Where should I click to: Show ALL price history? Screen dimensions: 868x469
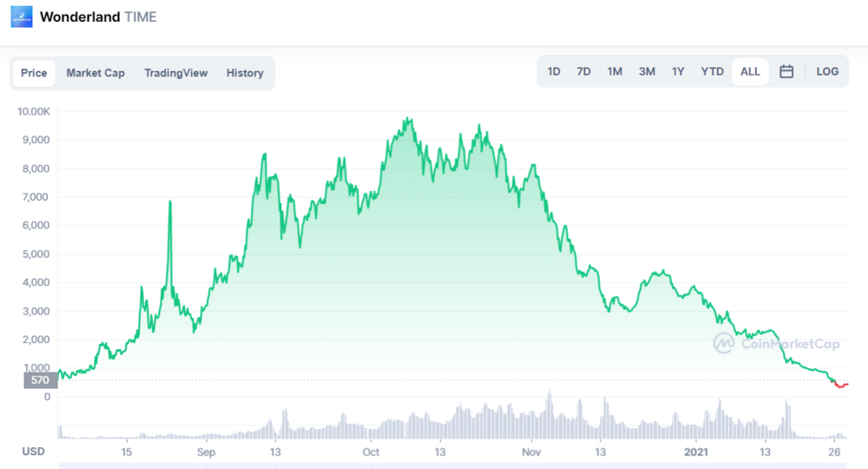pos(750,72)
